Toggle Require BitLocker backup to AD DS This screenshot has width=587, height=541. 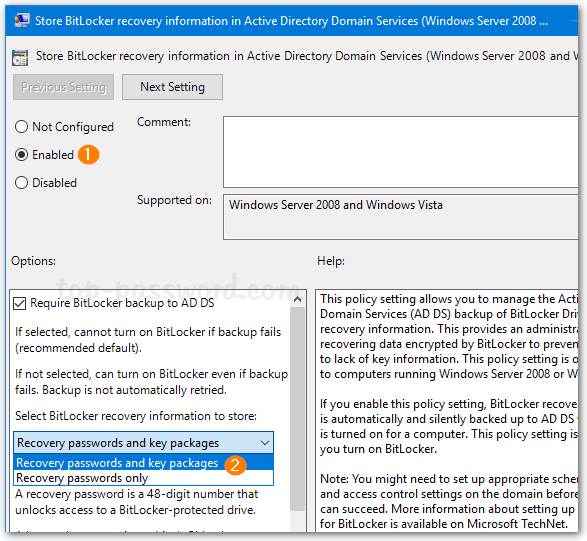point(19,303)
